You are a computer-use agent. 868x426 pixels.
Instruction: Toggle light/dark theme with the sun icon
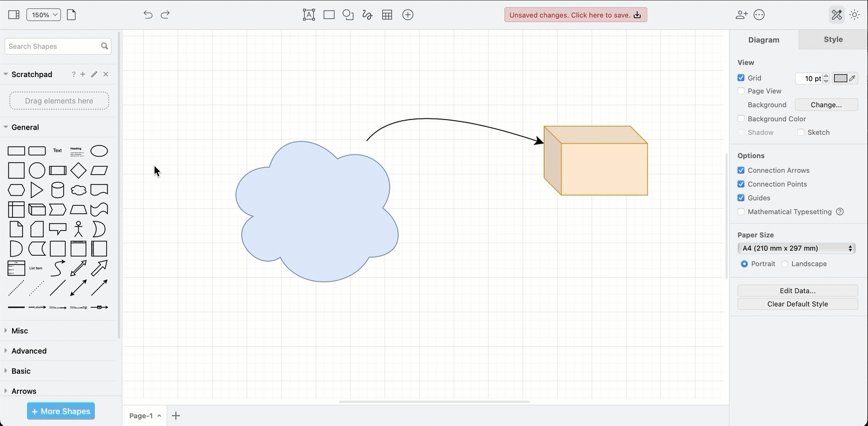855,14
